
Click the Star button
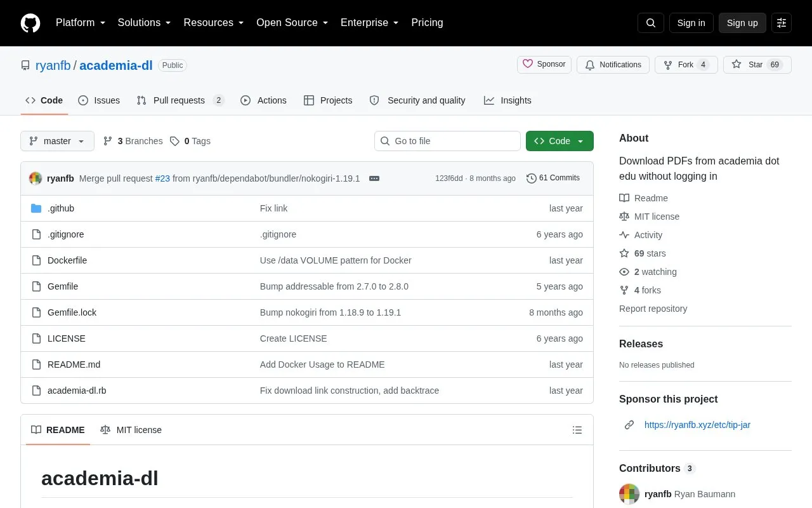pos(757,65)
